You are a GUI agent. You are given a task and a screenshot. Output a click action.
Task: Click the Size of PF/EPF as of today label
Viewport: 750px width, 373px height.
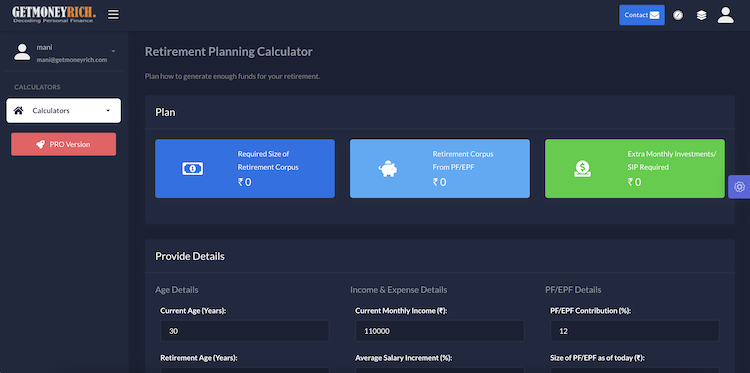598,358
